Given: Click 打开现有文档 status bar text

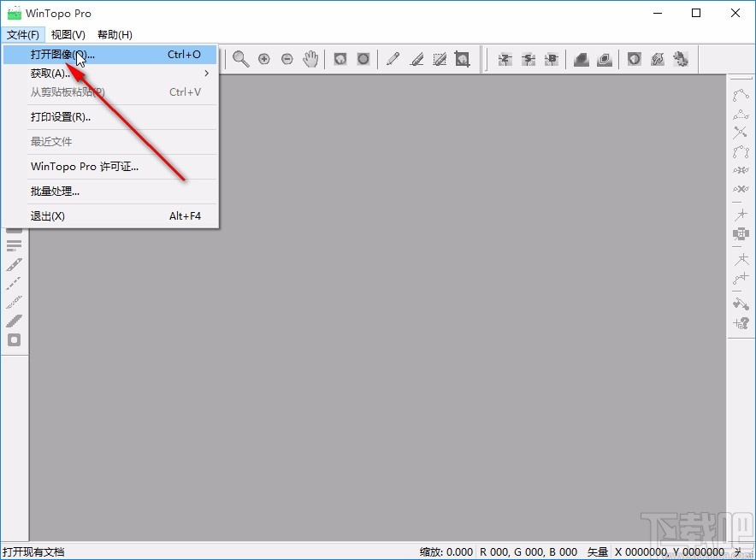Looking at the screenshot, I should (33, 551).
